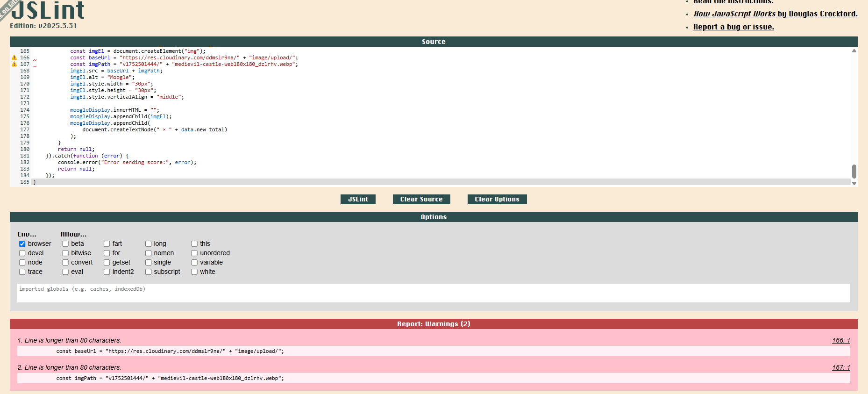Viewport: 868px width, 394px height.
Task: Jump to warning location 166: 1
Action: (x=841, y=340)
